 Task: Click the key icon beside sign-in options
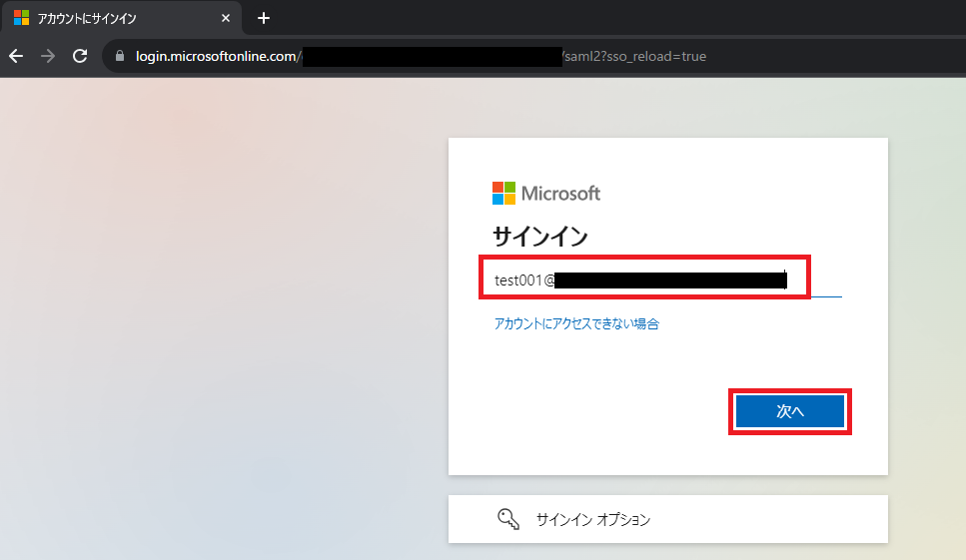point(508,519)
